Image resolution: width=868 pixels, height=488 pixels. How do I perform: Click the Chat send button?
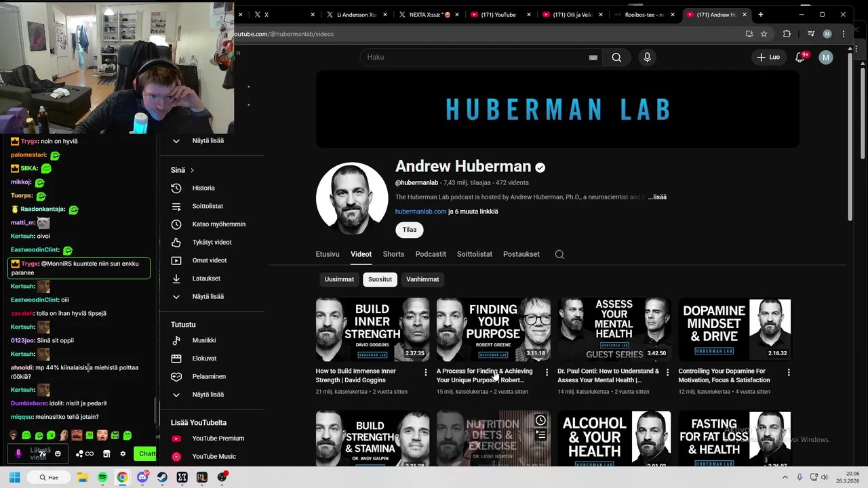[146, 454]
